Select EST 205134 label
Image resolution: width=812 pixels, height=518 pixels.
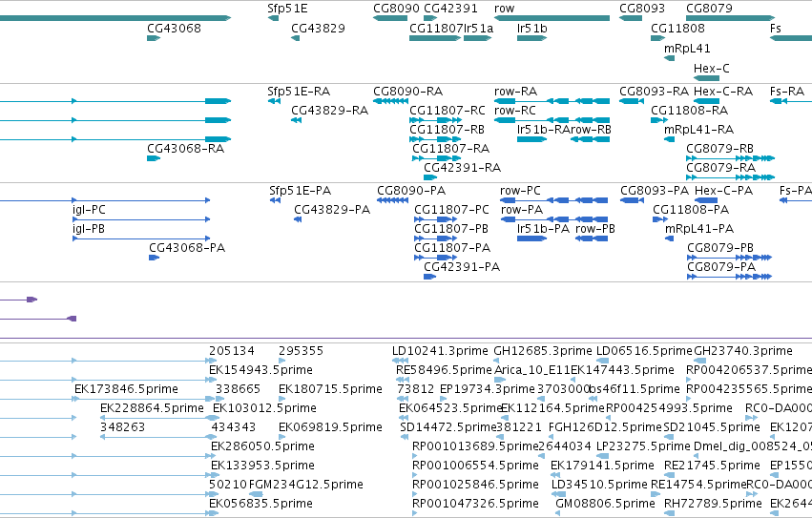pos(232,351)
